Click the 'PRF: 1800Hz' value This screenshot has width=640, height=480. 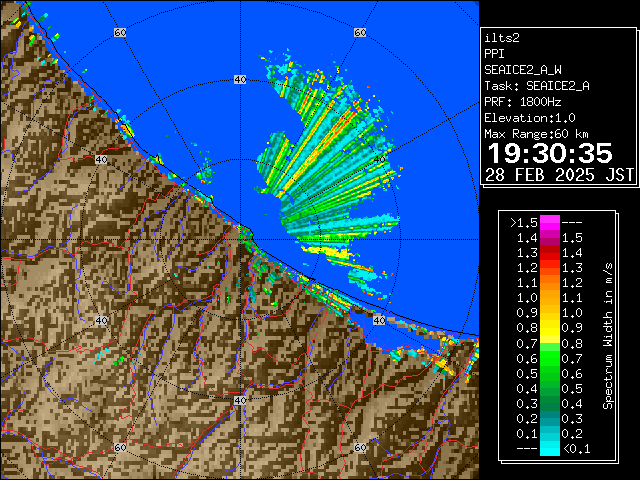[523, 102]
